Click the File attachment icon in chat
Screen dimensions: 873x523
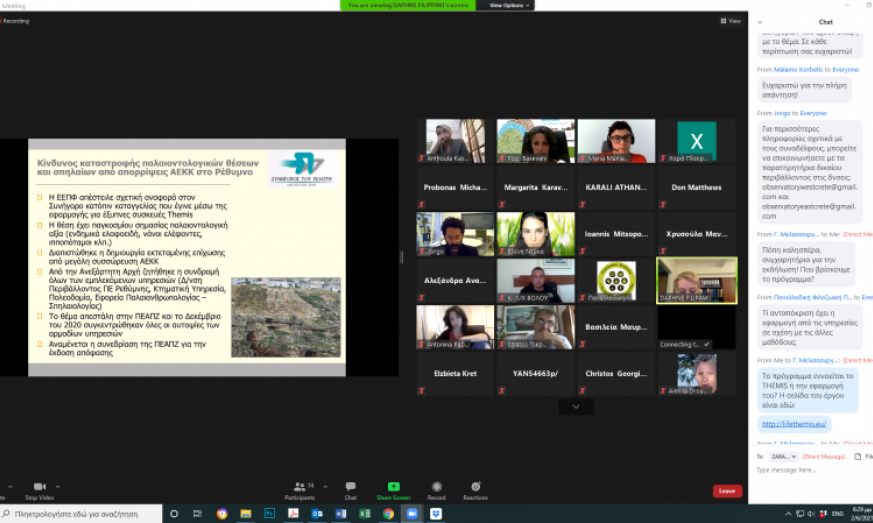coord(858,457)
